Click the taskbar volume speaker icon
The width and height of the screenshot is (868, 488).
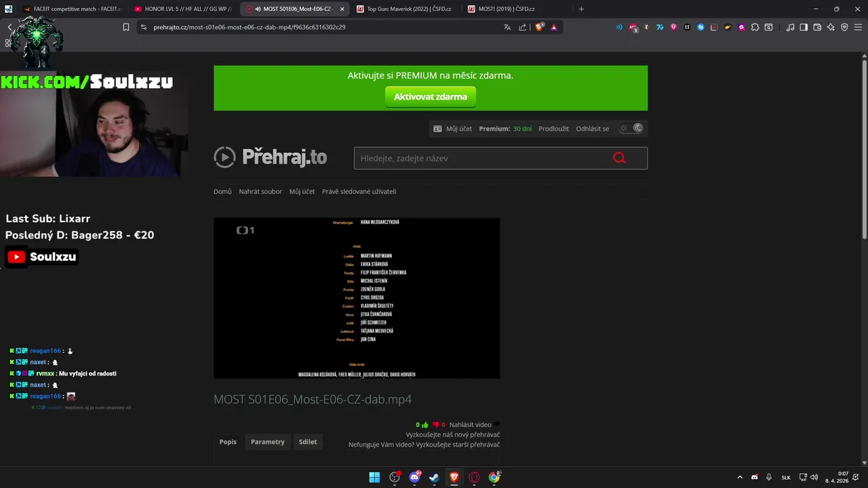tap(814, 477)
